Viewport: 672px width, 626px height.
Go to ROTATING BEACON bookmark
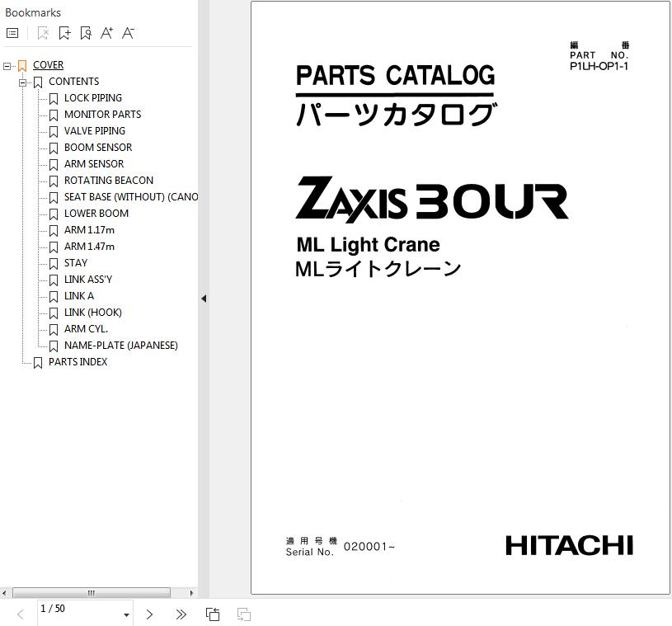click(109, 181)
